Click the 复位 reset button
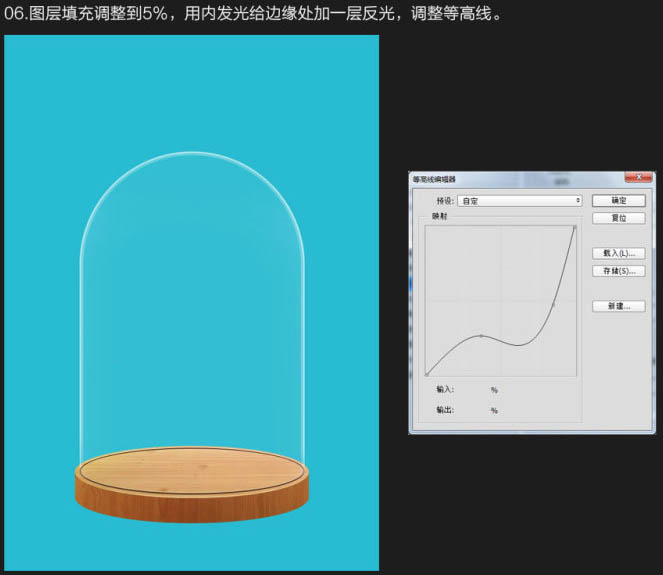Image resolution: width=663 pixels, height=575 pixels. pos(619,218)
